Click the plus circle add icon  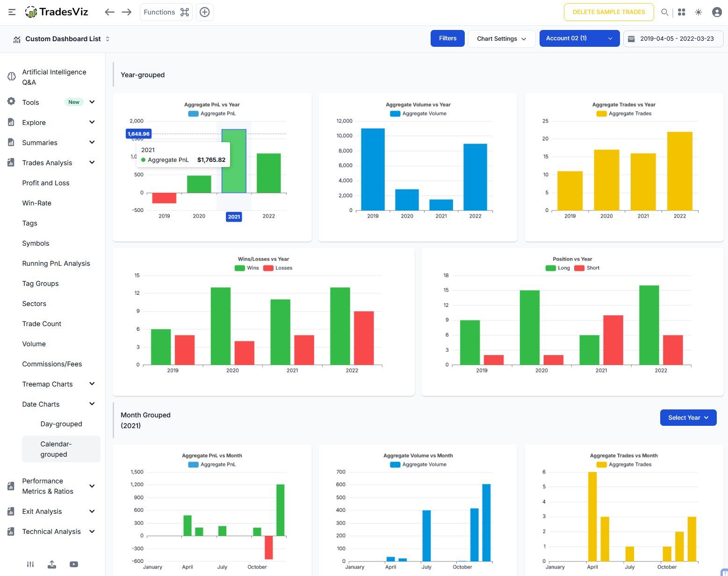coord(204,12)
